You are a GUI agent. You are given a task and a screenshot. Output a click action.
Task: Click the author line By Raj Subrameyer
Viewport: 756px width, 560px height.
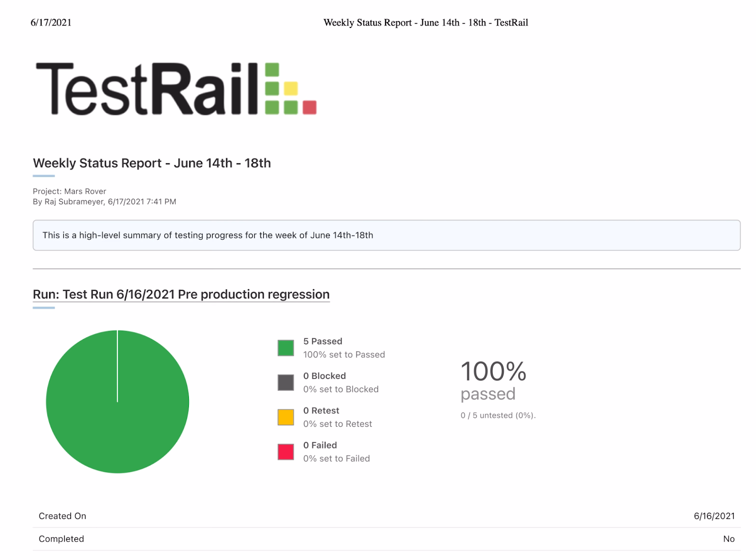coord(104,202)
